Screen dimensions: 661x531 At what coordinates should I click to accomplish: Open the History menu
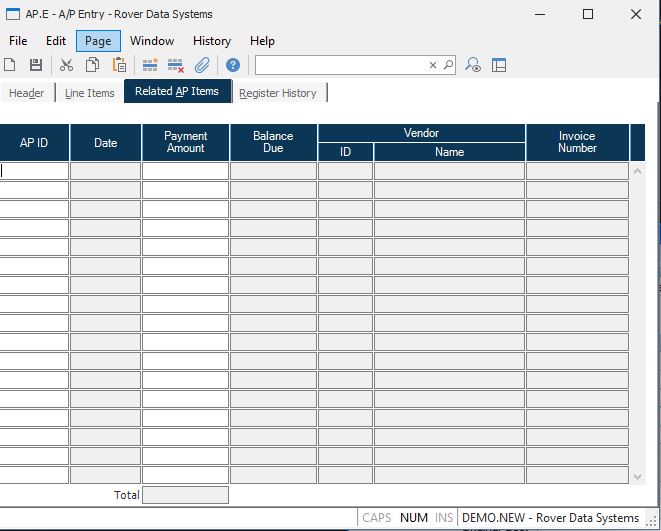211,41
